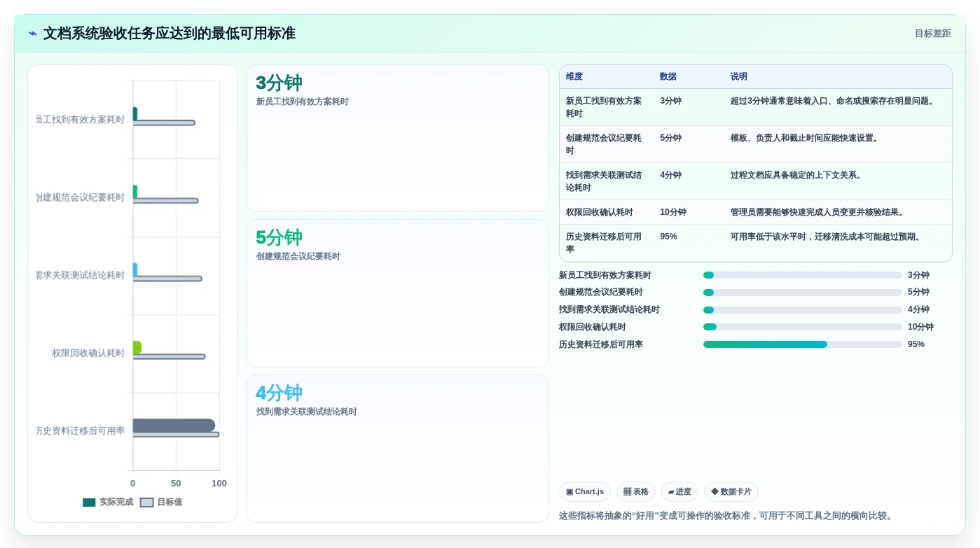Click the description 模板、负责人和截止时间应能快速设置。
The height and width of the screenshot is (548, 980).
click(x=806, y=139)
